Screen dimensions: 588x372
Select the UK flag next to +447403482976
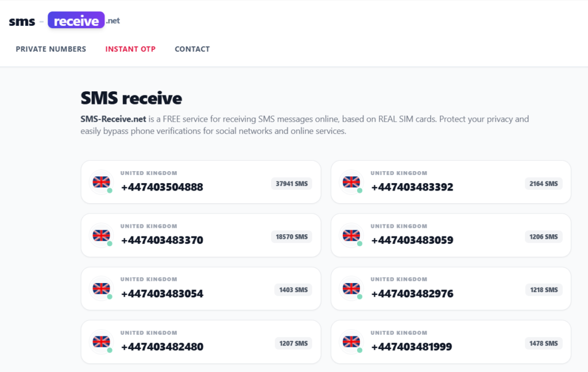point(351,288)
